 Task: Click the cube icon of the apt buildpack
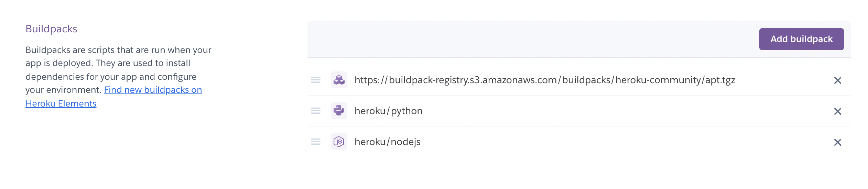(339, 80)
